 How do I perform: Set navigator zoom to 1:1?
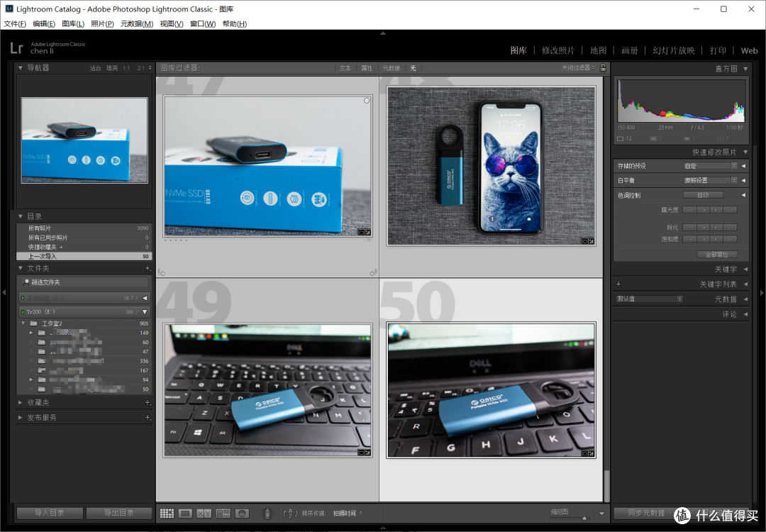pos(126,68)
